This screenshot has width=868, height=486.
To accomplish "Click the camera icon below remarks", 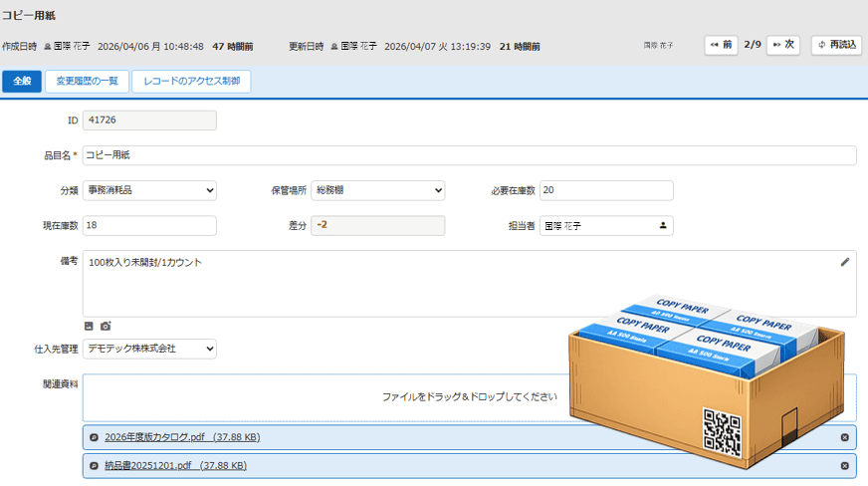I will 106,326.
